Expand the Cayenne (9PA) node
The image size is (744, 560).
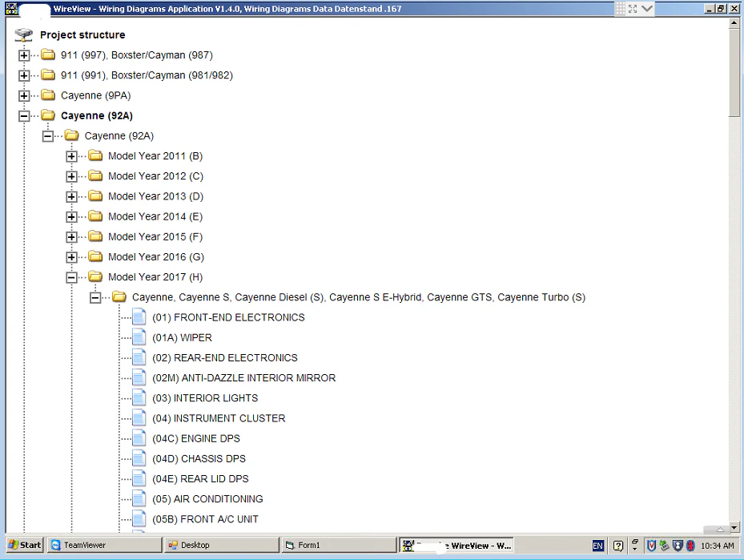coord(24,96)
